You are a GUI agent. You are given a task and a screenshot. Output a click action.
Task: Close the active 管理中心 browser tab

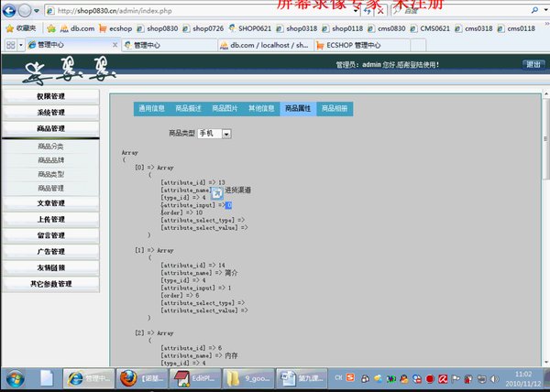click(x=115, y=45)
